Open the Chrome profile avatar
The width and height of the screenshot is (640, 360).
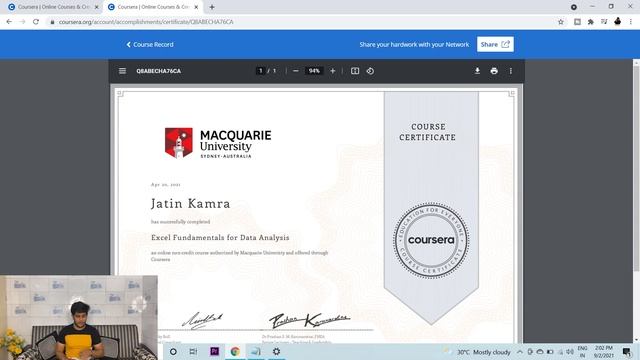pos(618,21)
